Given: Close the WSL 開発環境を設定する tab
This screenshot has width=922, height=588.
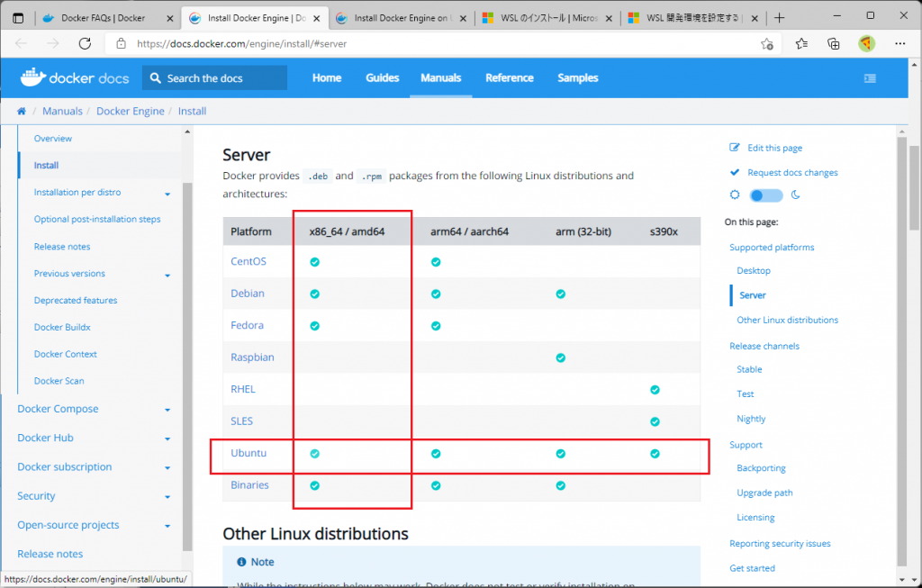Looking at the screenshot, I should 755,19.
